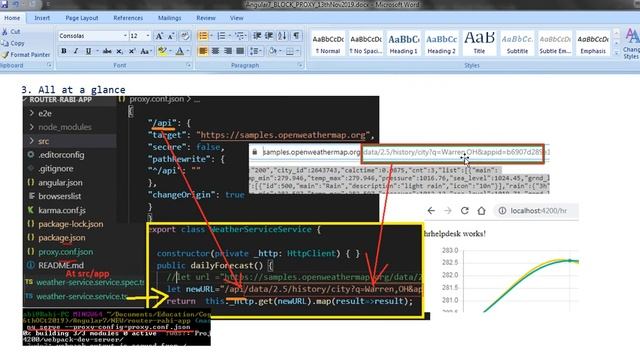Screen dimensions: 640x360
Task: Open the font color dropdown arrow
Action: [x=188, y=51]
